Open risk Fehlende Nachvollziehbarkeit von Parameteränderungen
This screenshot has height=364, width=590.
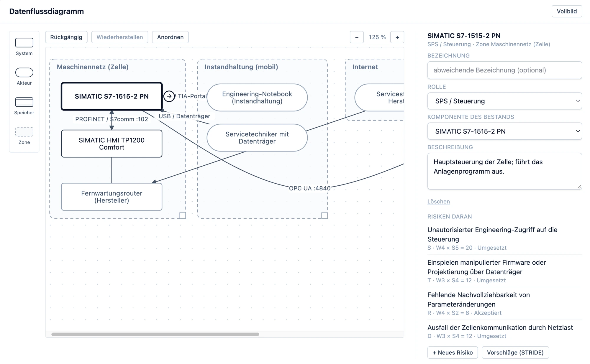click(504, 303)
